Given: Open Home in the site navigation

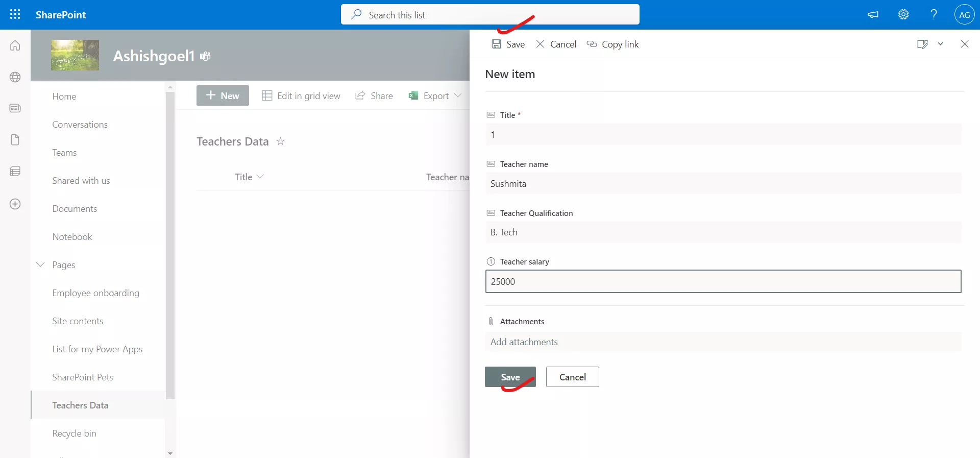Looking at the screenshot, I should pyautogui.click(x=64, y=97).
